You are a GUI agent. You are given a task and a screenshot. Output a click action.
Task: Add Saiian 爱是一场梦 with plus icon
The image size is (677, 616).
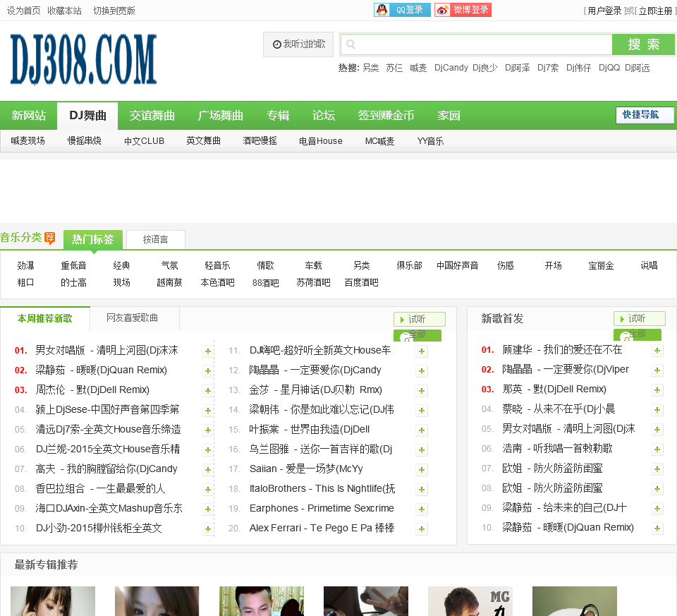(422, 469)
